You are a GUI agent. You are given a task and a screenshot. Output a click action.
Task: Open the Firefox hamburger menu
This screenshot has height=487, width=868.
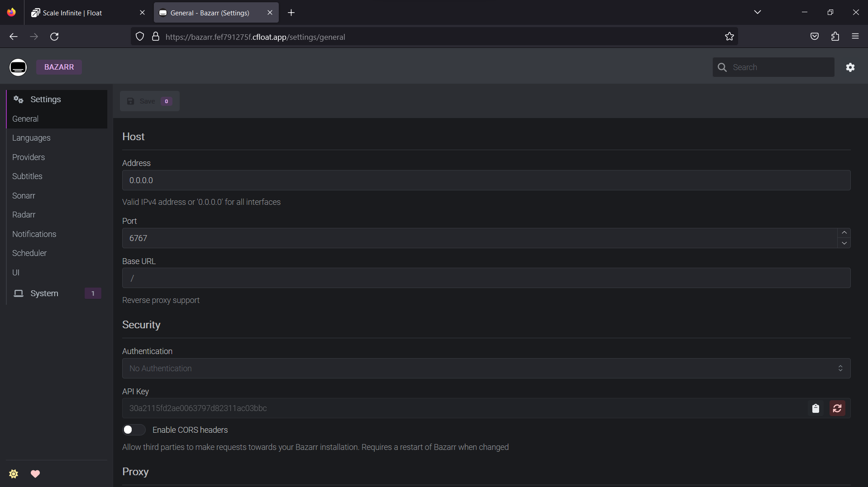click(855, 36)
